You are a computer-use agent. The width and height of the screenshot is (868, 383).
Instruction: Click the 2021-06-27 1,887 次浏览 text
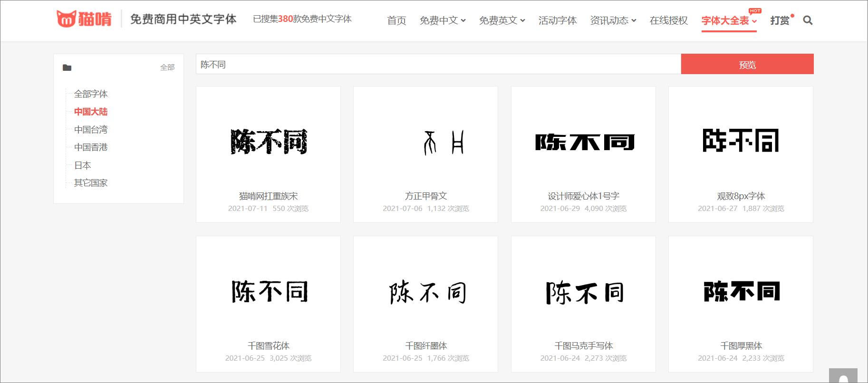click(741, 208)
